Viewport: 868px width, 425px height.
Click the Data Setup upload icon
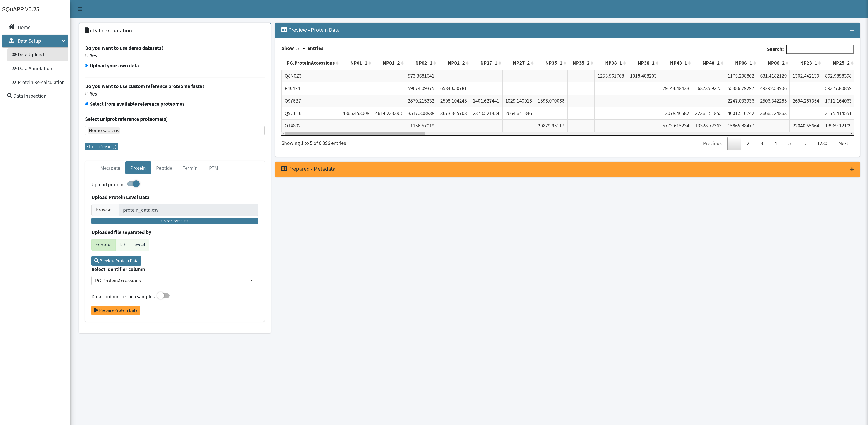[12, 41]
